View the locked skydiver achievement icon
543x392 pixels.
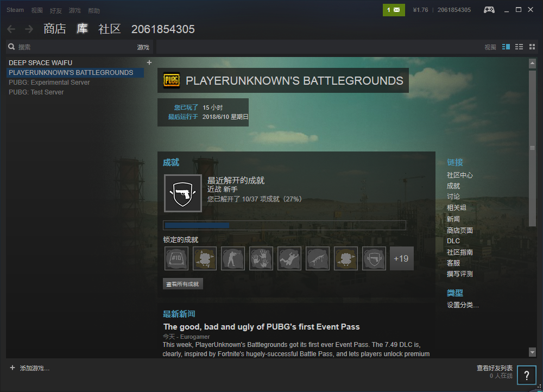point(289,258)
